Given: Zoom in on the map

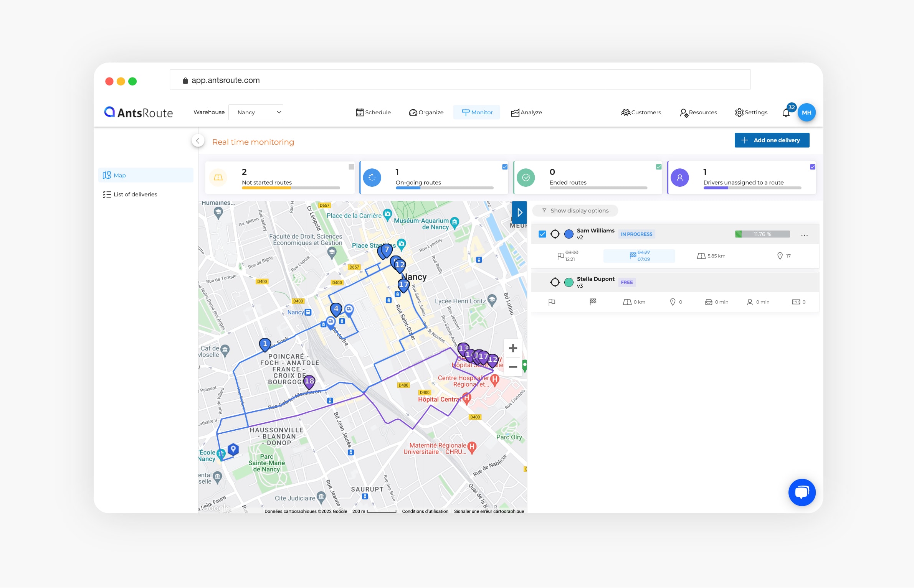Looking at the screenshot, I should [513, 348].
